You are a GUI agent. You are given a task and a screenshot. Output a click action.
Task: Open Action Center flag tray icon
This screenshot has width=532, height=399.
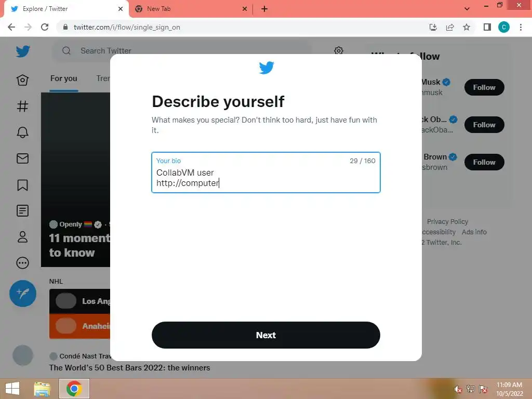click(x=483, y=389)
